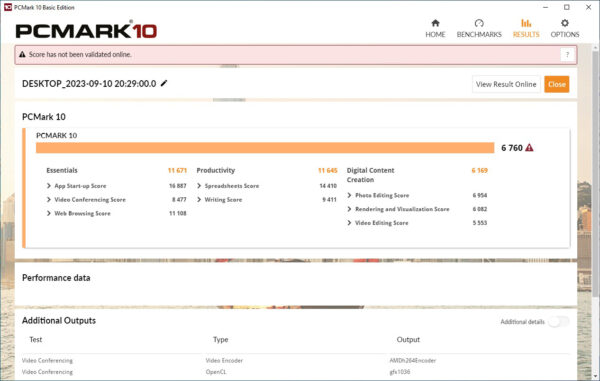Select the Results bar chart icon
This screenshot has width=600, height=381.
point(526,23)
